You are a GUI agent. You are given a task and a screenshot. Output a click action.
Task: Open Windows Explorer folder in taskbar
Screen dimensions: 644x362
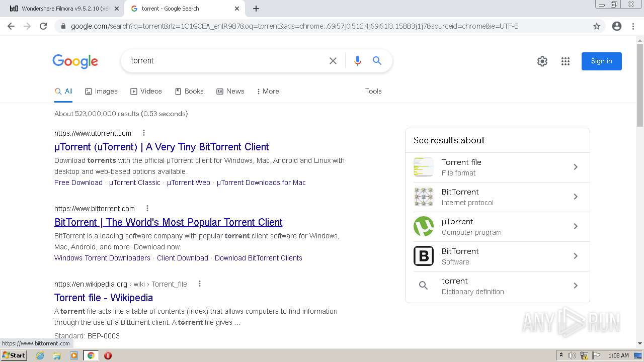57,355
